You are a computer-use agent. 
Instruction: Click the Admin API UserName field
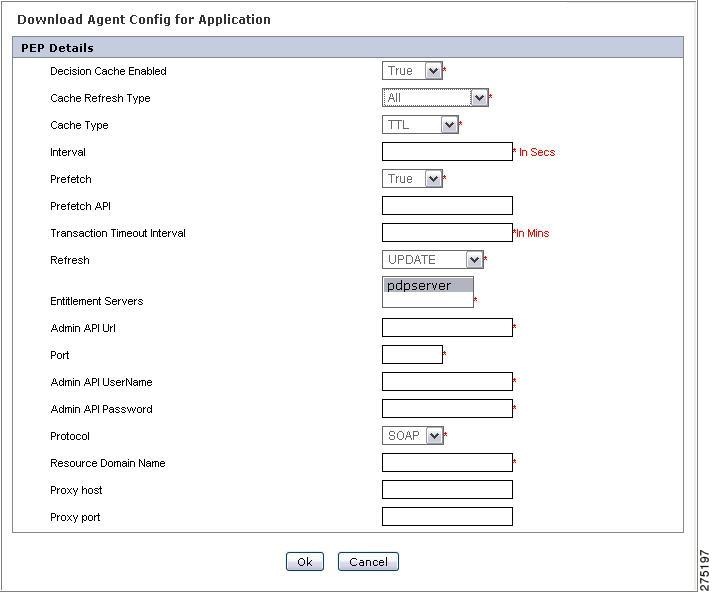point(447,381)
